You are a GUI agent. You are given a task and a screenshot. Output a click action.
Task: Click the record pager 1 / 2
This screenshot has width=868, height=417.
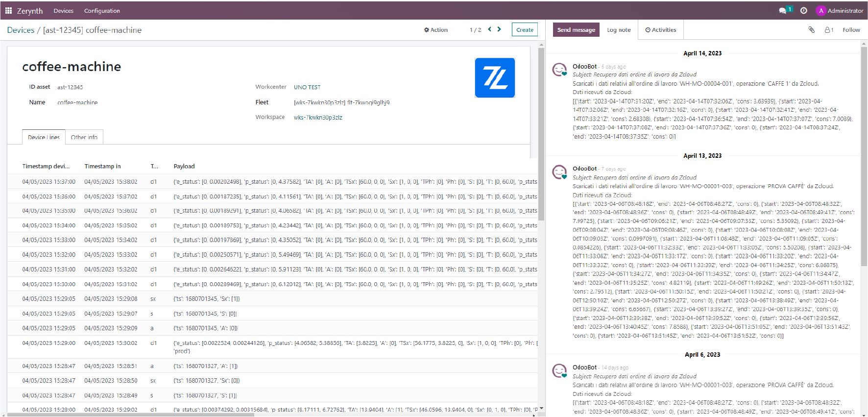coord(475,30)
